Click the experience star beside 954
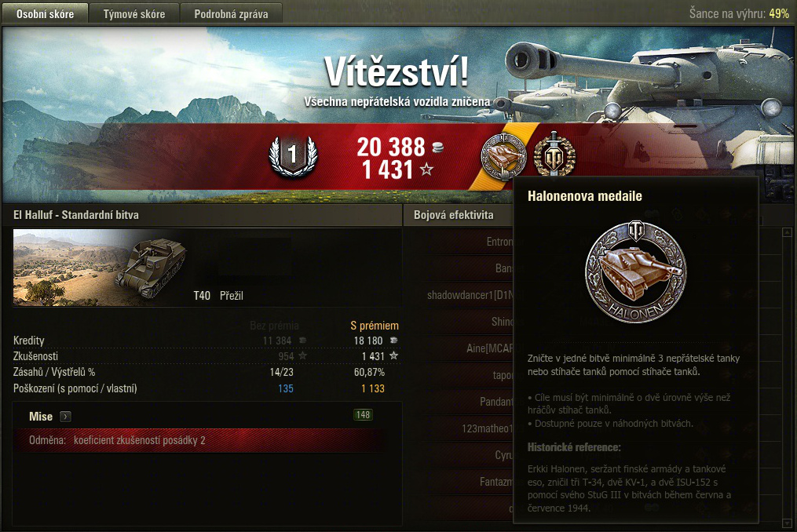 (302, 355)
